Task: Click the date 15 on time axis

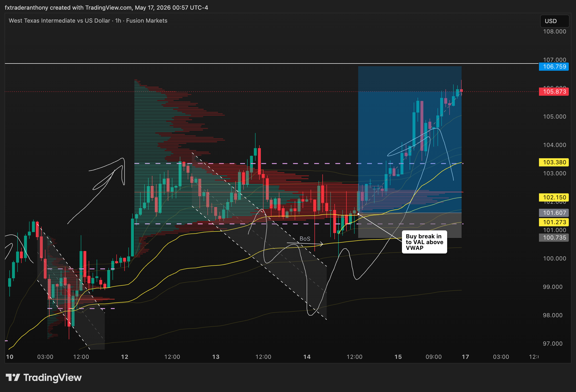Action: click(x=398, y=357)
